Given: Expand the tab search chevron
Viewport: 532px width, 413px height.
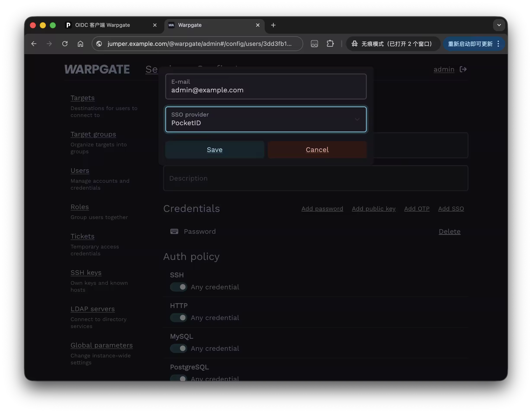Looking at the screenshot, I should (499, 25).
